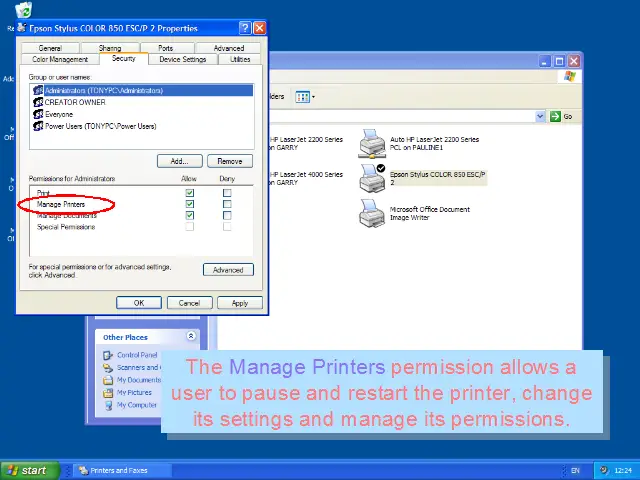Switch to the Advanced tab
Viewport: 640px width, 480px height.
229,48
